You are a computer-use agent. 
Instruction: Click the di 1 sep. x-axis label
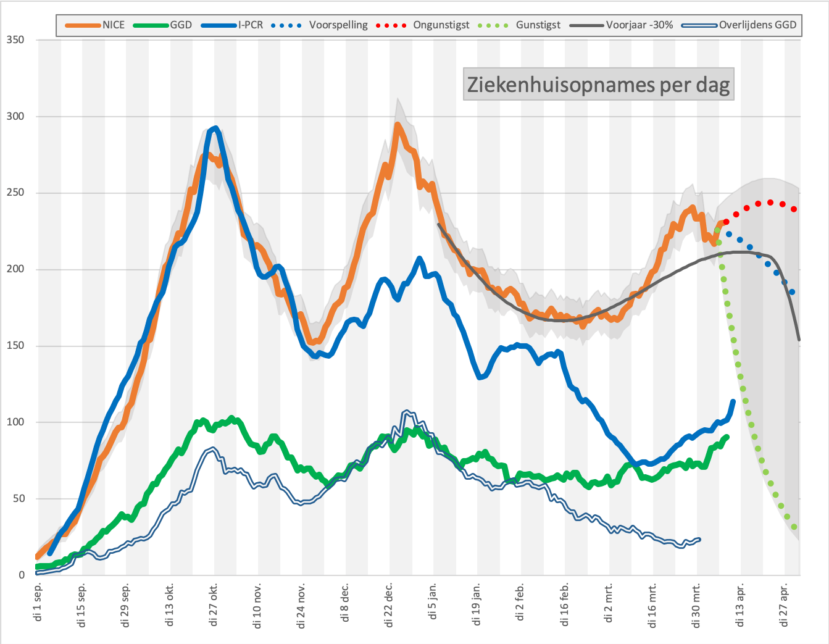[39, 600]
